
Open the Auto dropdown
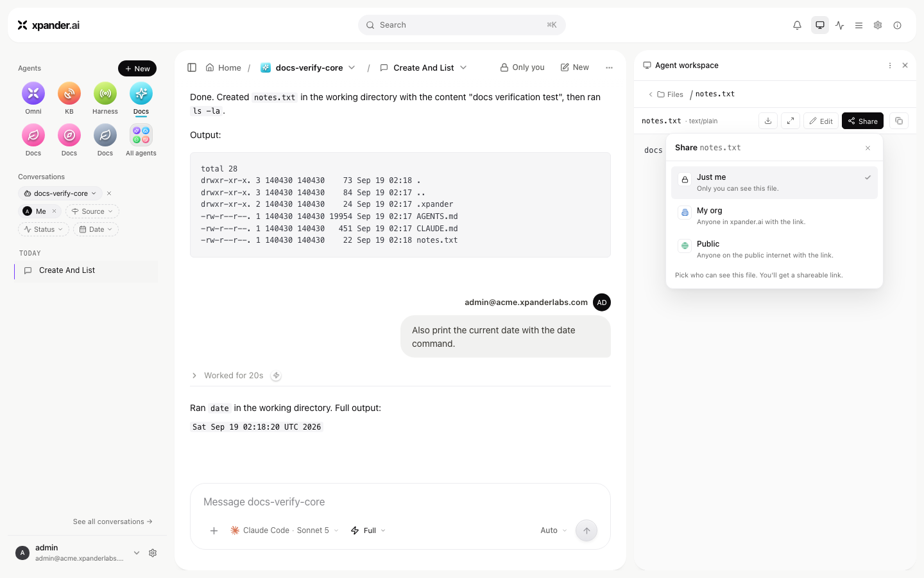coord(554,530)
